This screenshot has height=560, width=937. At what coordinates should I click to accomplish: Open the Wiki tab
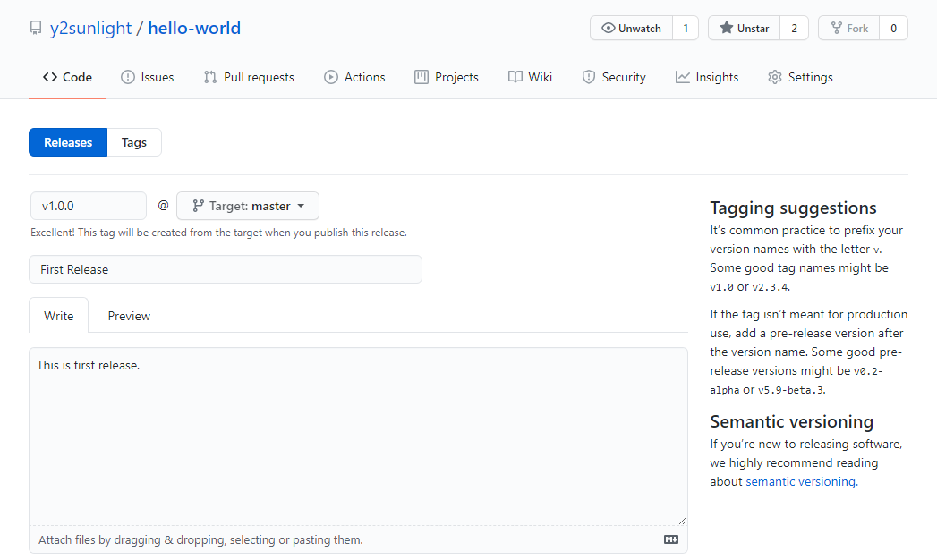[x=530, y=77]
